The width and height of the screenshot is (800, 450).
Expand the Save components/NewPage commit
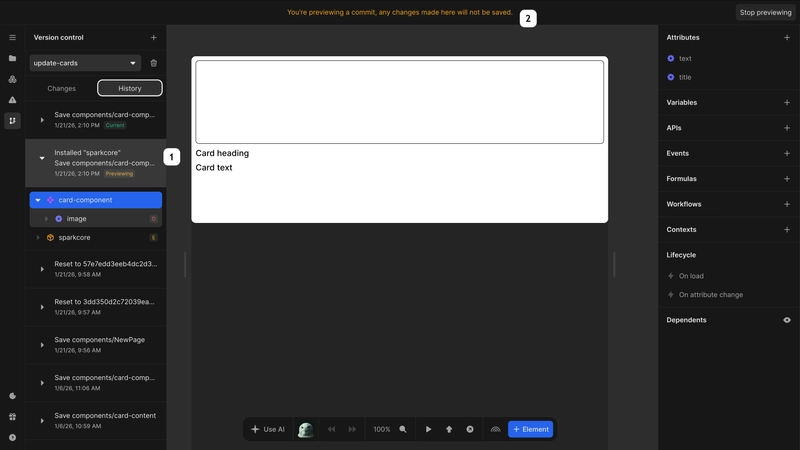click(42, 345)
